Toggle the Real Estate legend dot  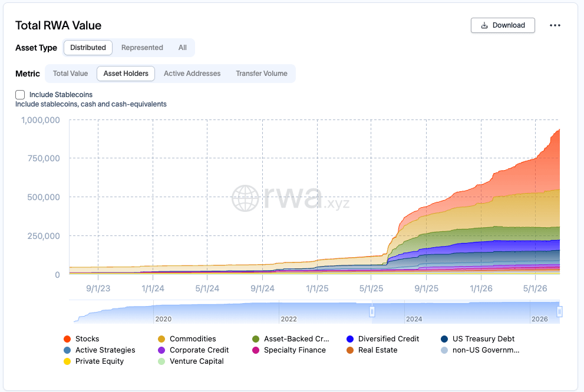[x=349, y=350]
